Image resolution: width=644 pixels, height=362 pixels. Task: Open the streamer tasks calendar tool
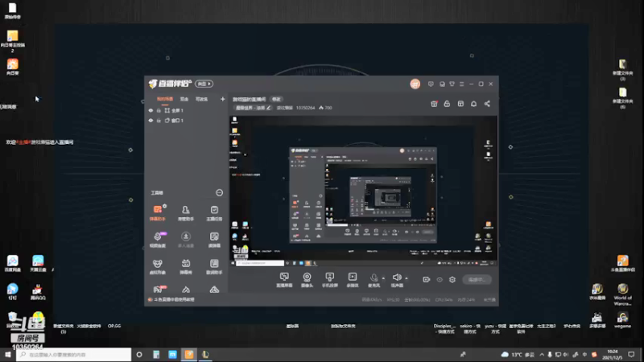(x=214, y=212)
